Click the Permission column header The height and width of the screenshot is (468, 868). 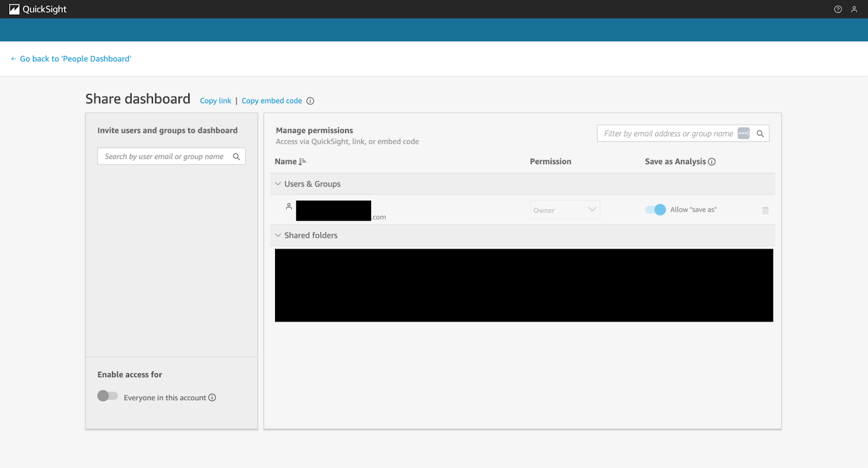click(x=551, y=162)
